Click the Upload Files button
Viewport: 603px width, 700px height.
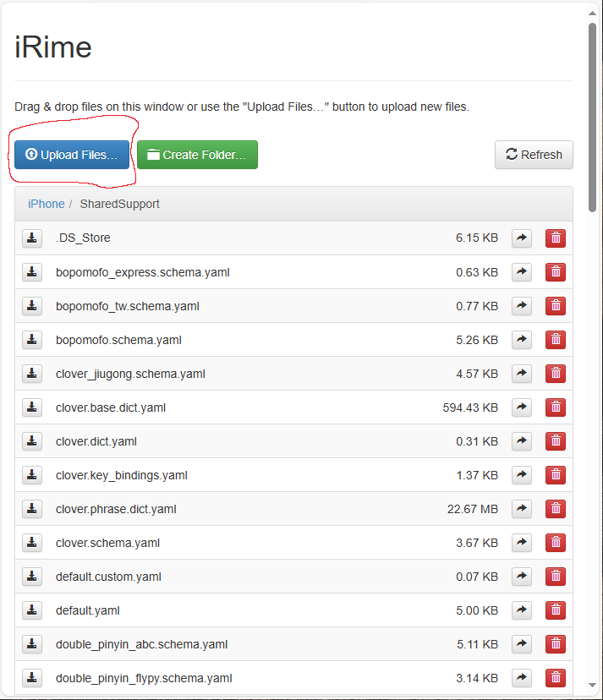click(72, 155)
